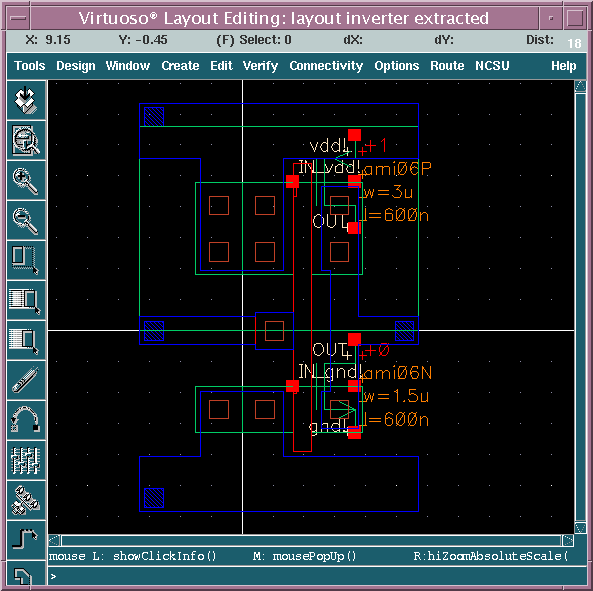Select the Path drawing tool icon
The width and height of the screenshot is (593, 591).
26,541
